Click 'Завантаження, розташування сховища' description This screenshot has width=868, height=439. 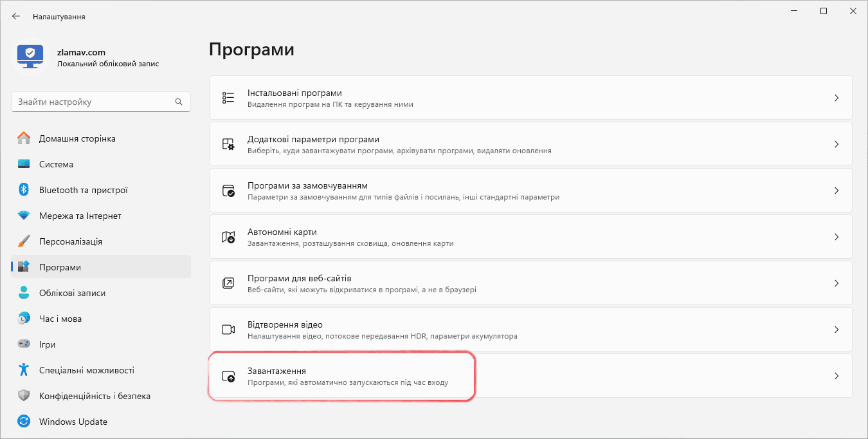(350, 243)
